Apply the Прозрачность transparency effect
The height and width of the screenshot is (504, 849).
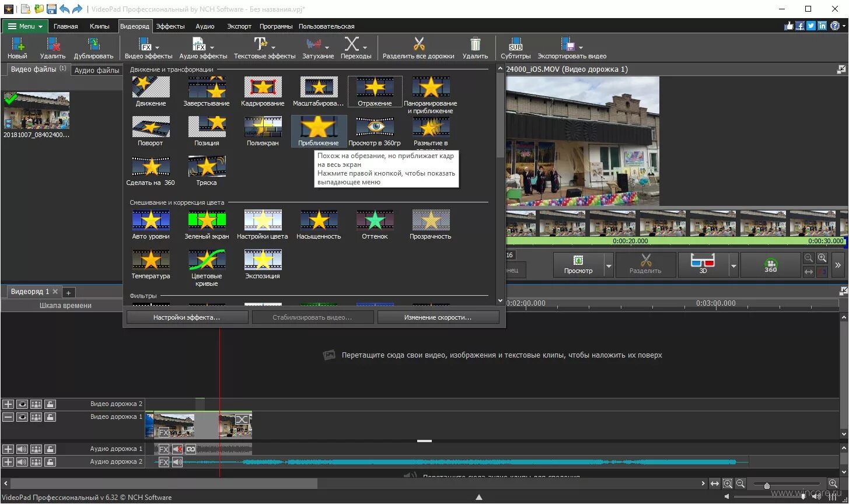431,225
